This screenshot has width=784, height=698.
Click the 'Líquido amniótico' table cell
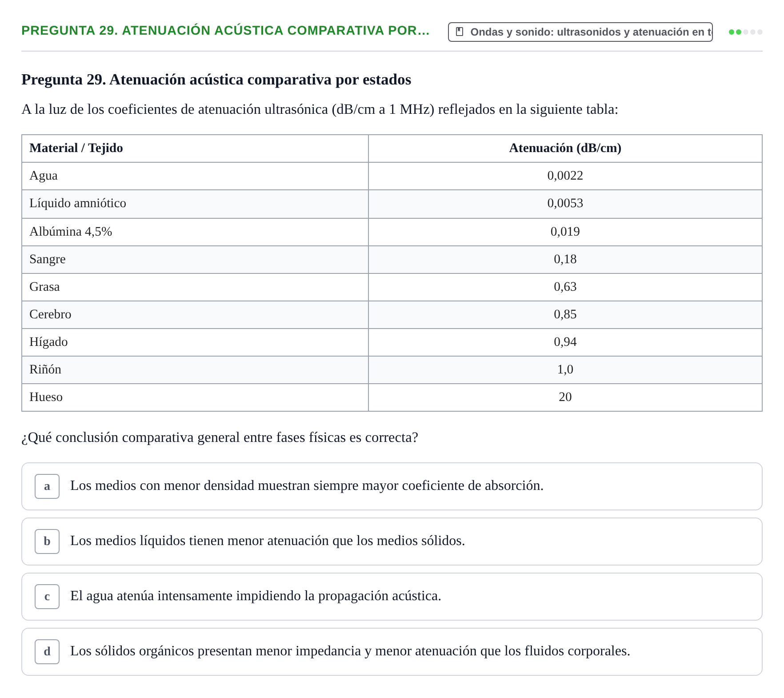coord(195,204)
